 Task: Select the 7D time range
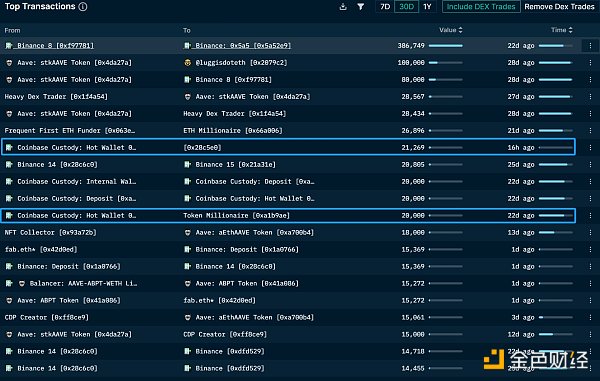(x=385, y=7)
